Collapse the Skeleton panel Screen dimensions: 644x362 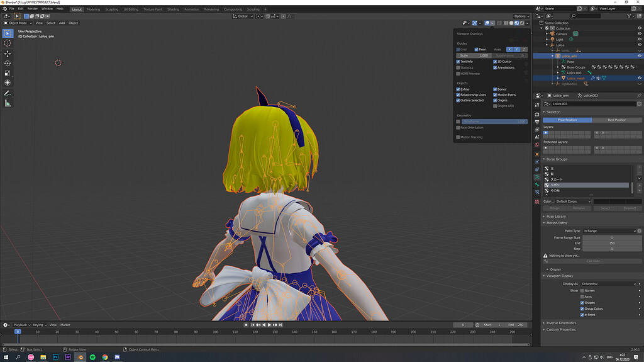click(552, 112)
